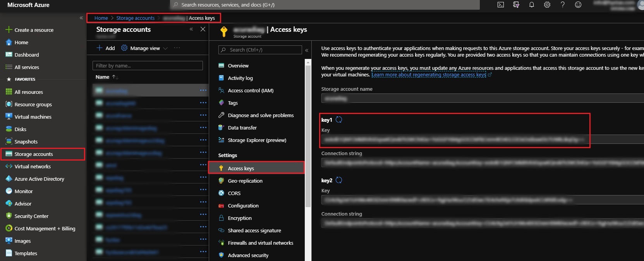The height and width of the screenshot is (261, 644).
Task: Open Learn more about regenerating storage access keys
Action: pos(429,75)
